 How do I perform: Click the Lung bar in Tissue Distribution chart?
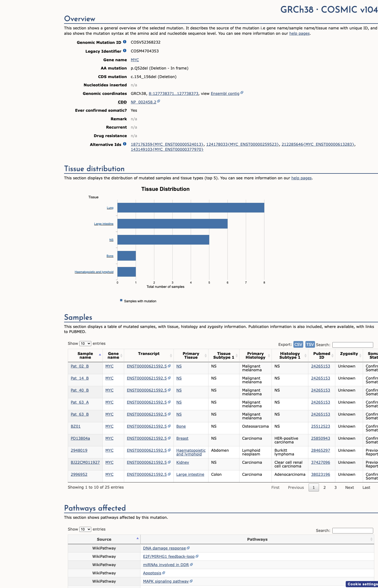point(191,208)
